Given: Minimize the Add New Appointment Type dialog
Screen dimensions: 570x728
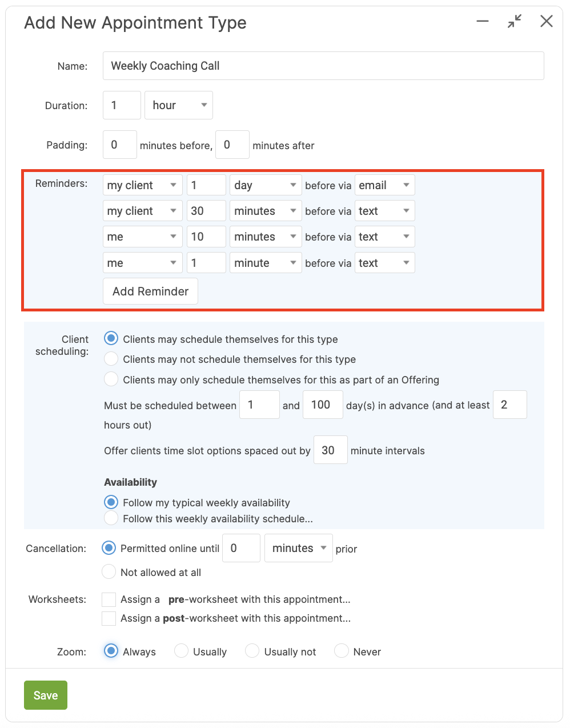Looking at the screenshot, I should coord(483,22).
